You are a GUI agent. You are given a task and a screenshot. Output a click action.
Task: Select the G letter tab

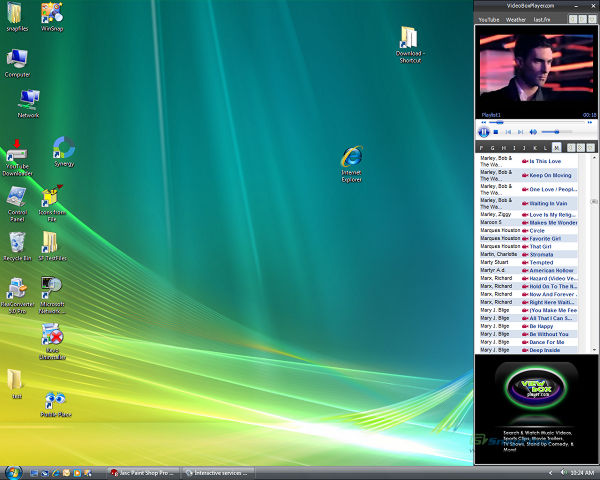(x=492, y=148)
